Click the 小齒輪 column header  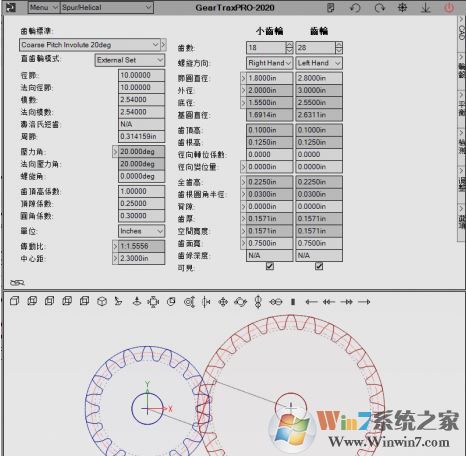(x=269, y=31)
